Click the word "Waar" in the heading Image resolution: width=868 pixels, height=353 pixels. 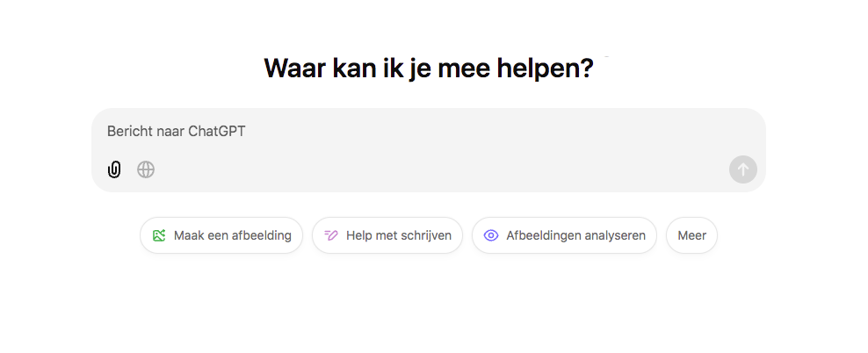point(294,68)
